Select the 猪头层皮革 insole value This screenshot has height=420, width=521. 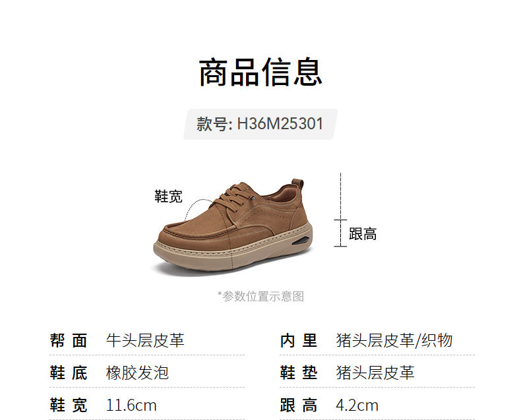[375, 373]
